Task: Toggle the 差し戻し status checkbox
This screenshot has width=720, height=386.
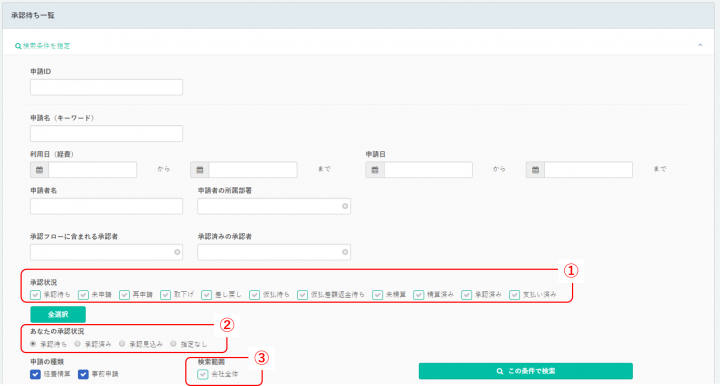Action: (207, 295)
